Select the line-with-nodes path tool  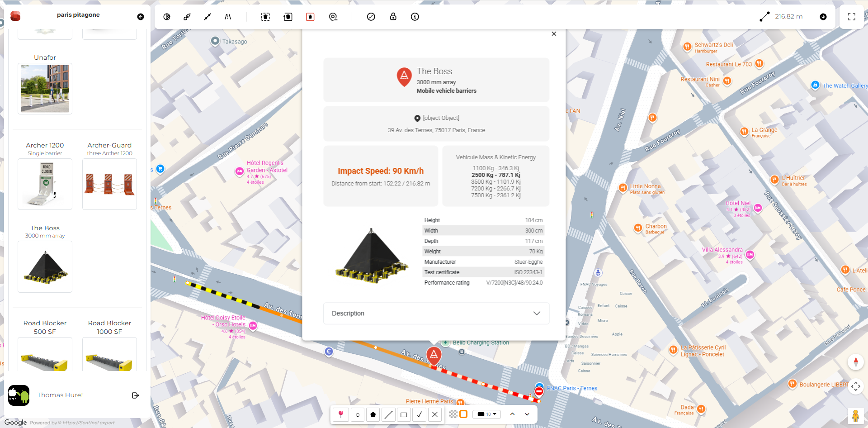(208, 17)
